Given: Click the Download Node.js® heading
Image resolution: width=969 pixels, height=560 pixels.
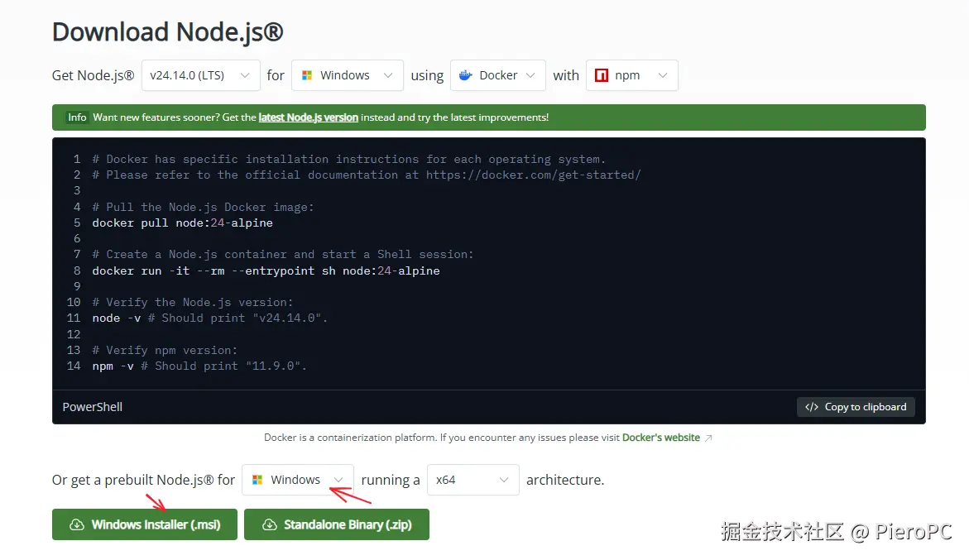Looking at the screenshot, I should (x=167, y=32).
